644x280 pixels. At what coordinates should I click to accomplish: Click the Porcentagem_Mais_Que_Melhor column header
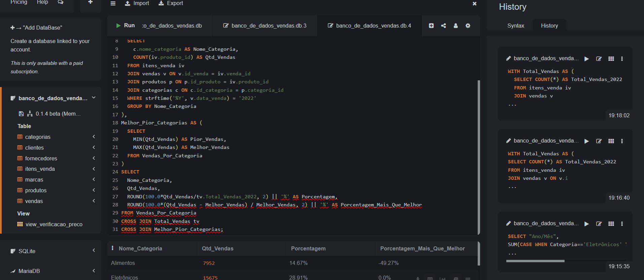[422, 249]
